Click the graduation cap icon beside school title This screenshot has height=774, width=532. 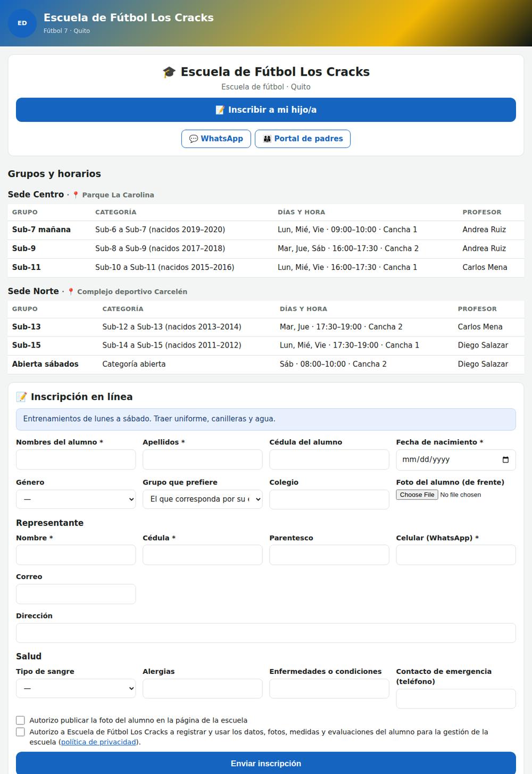click(x=169, y=72)
